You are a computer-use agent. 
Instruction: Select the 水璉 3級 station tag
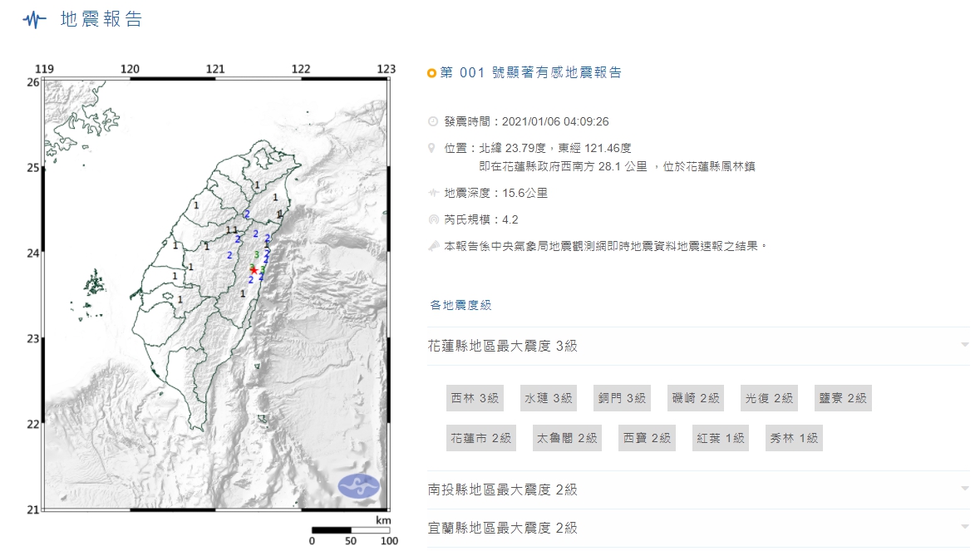[549, 398]
